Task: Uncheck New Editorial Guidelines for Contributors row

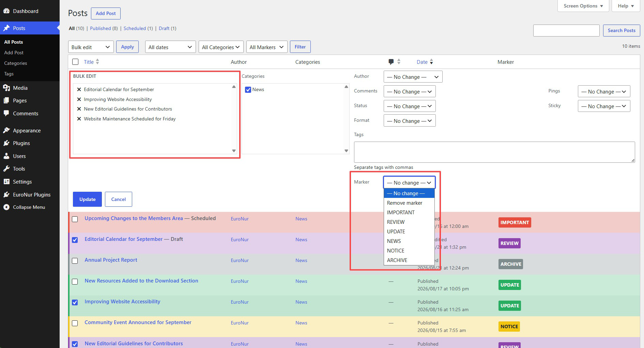Action: [75, 344]
